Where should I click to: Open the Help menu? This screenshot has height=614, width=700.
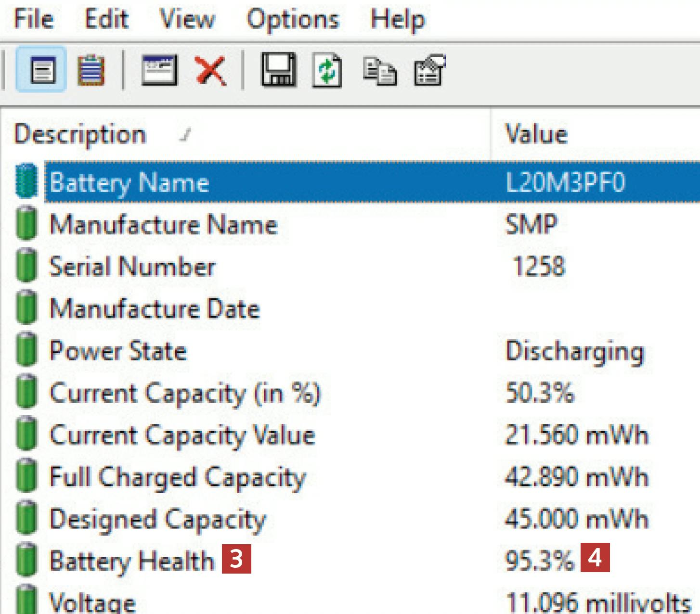397,19
